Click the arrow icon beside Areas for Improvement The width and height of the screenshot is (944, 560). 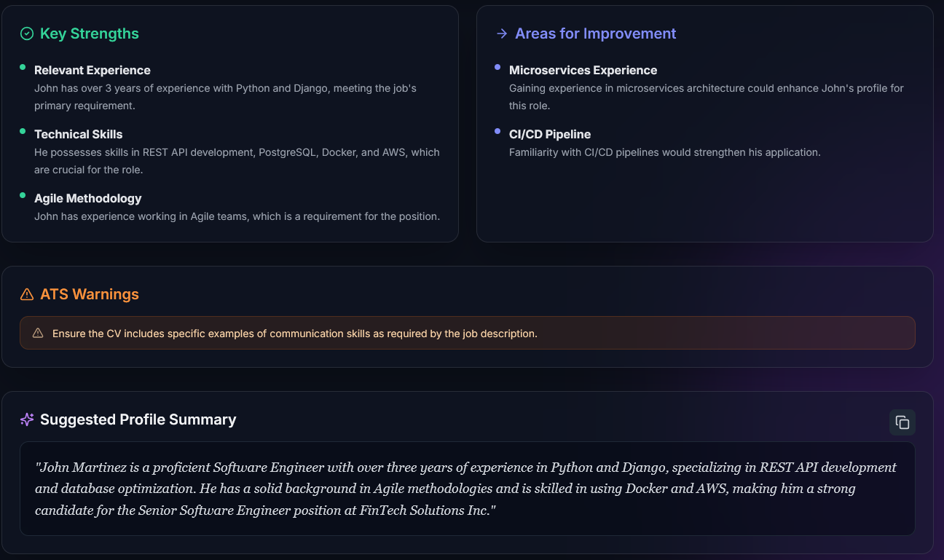pyautogui.click(x=501, y=33)
